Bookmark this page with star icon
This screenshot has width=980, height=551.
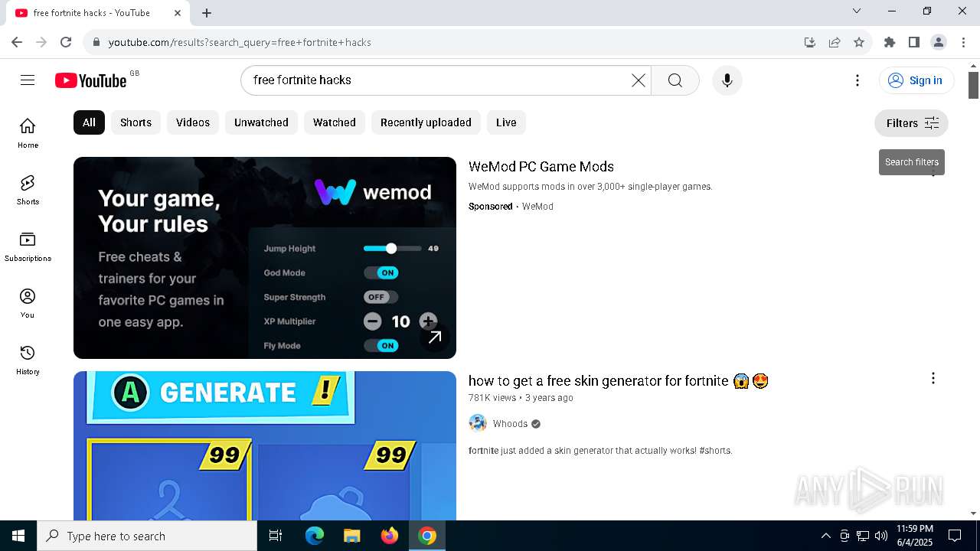(x=859, y=42)
